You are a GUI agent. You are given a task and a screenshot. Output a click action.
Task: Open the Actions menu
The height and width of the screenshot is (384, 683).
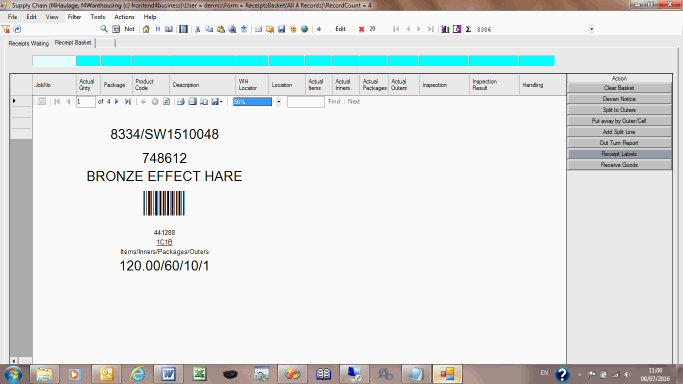pyautogui.click(x=124, y=17)
